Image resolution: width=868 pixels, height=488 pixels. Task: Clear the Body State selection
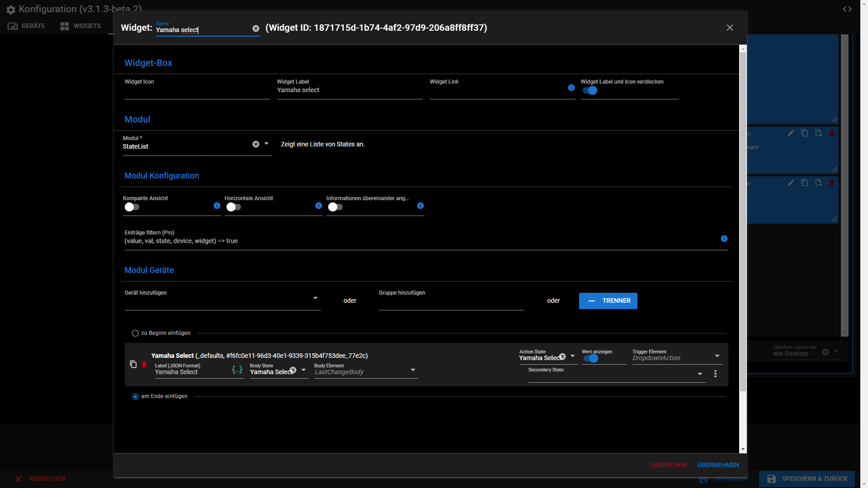(x=293, y=370)
